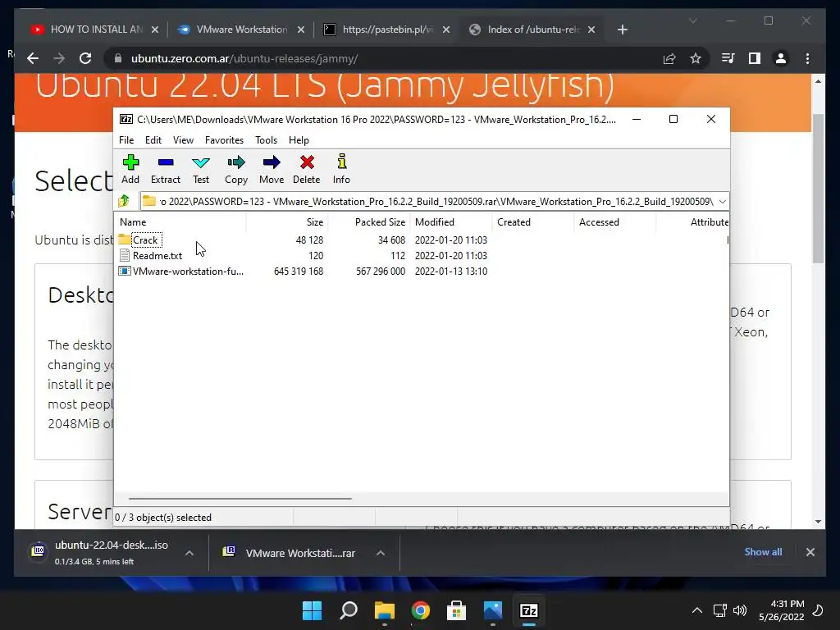
Task: Close the Index of /ubuntu-releases tab
Action: coord(591,30)
